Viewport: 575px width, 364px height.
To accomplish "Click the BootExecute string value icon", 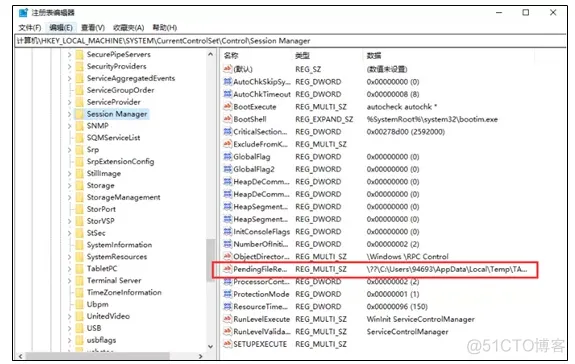I will click(228, 107).
